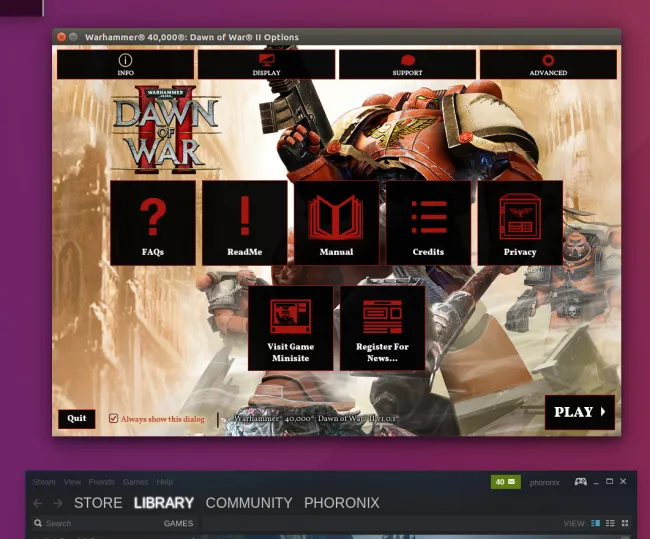The image size is (650, 539).
Task: Open the Friends menu in Steam window
Action: pyautogui.click(x=101, y=482)
